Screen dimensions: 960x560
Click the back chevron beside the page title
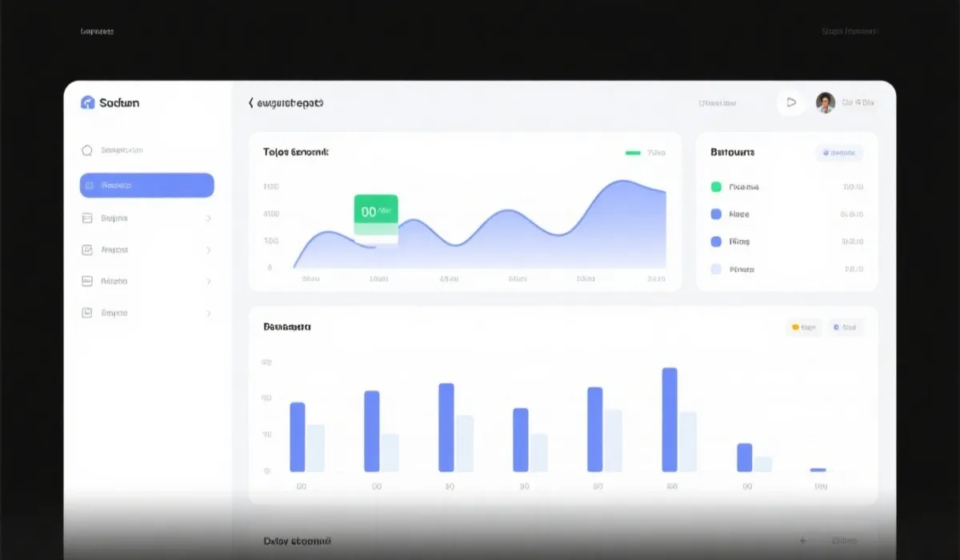pos(251,103)
